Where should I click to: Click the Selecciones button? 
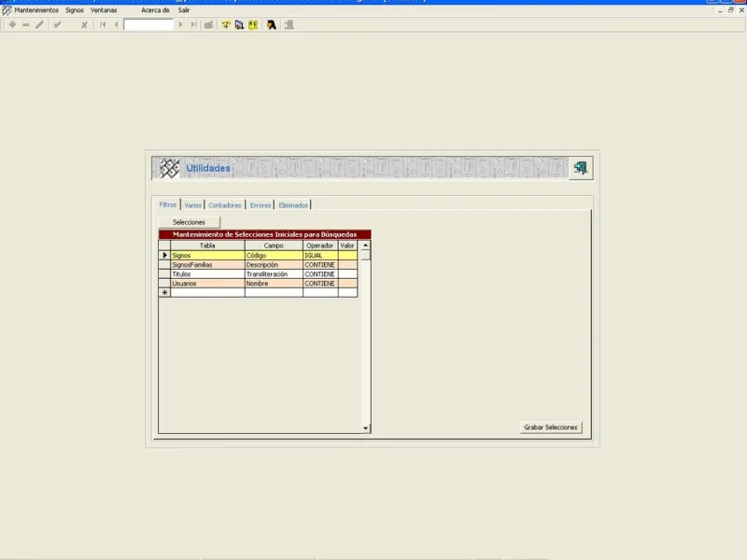click(190, 222)
